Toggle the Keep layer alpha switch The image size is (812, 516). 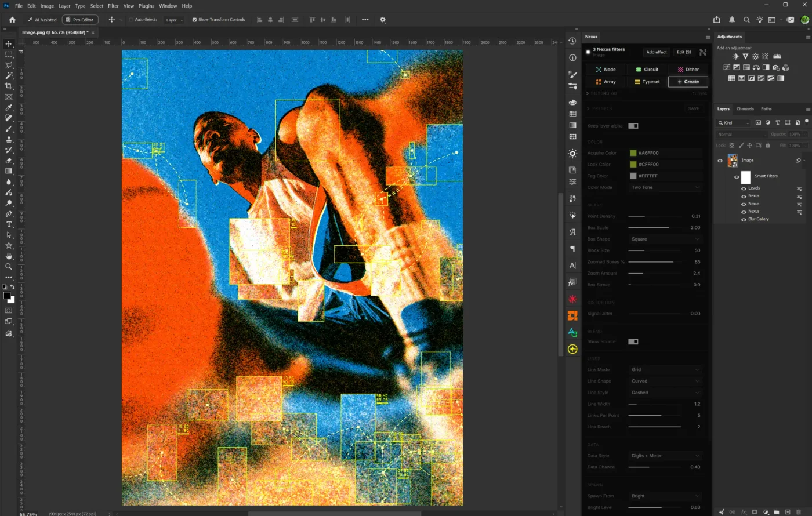tap(633, 126)
